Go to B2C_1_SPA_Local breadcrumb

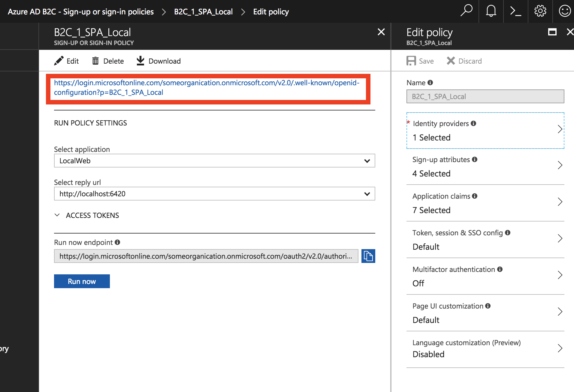pos(203,12)
